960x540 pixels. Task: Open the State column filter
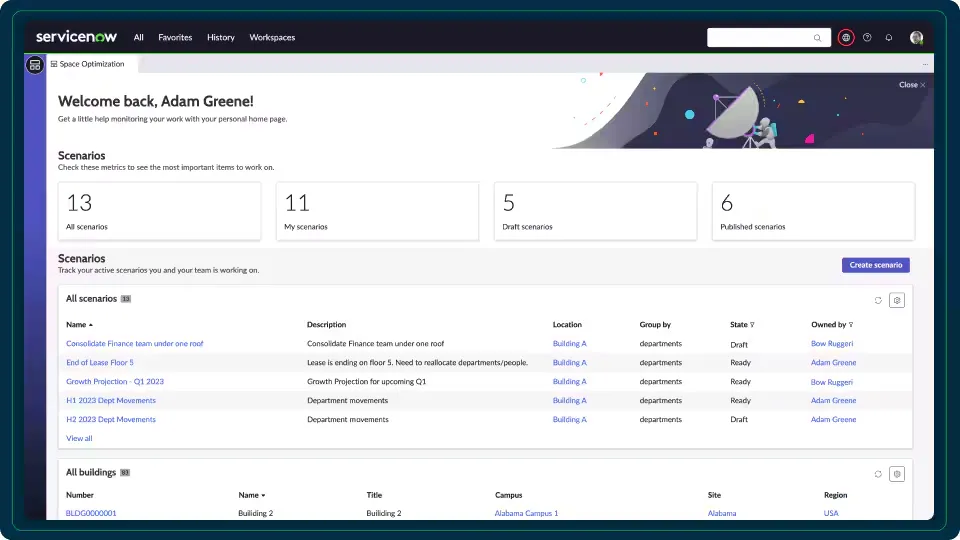coord(752,325)
